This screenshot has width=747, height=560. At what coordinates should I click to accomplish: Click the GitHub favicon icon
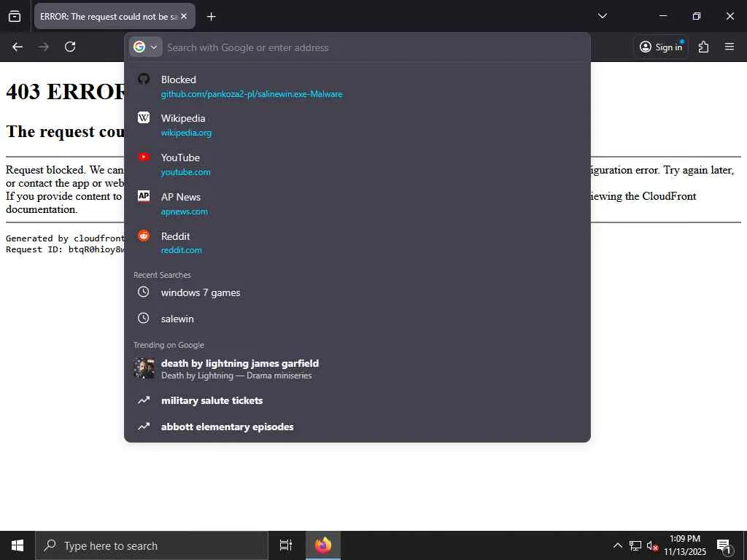pyautogui.click(x=144, y=79)
